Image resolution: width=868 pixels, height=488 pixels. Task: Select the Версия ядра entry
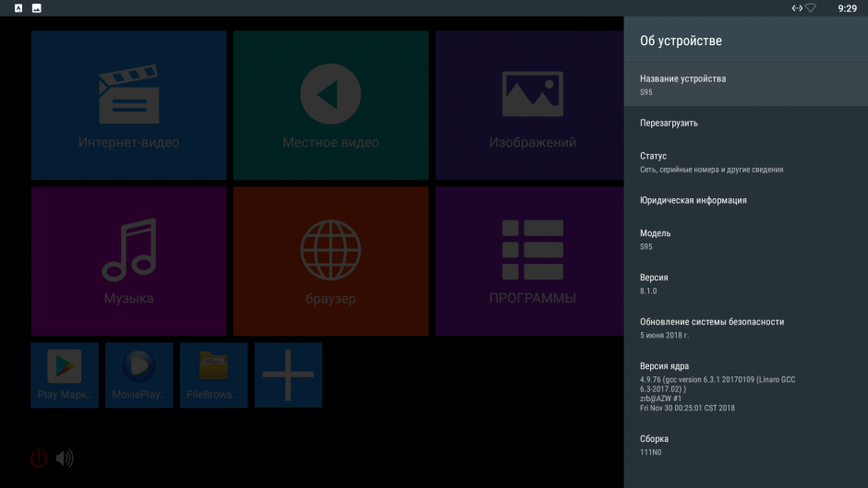(746, 387)
